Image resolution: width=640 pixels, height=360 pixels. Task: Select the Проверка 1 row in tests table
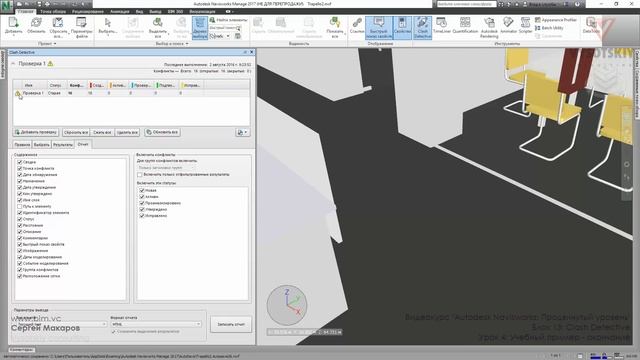click(131, 93)
